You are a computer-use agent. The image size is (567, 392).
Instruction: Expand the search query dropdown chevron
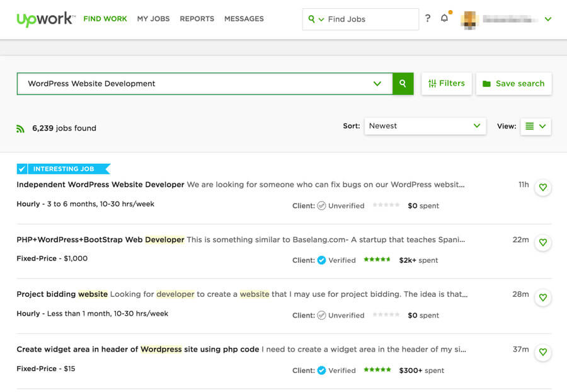tap(377, 83)
